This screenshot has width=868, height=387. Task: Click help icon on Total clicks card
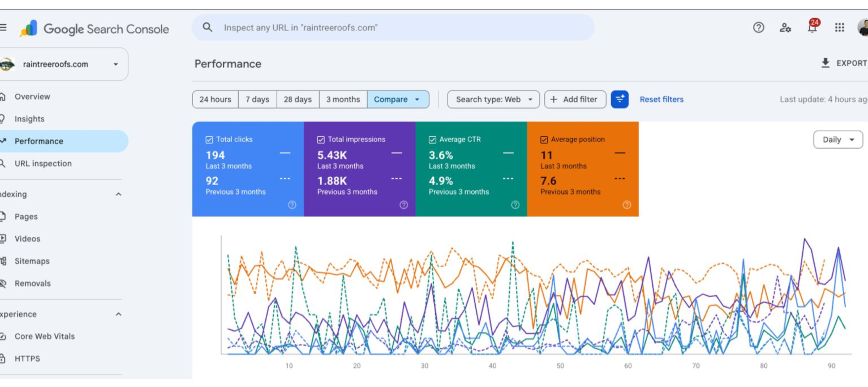click(292, 205)
